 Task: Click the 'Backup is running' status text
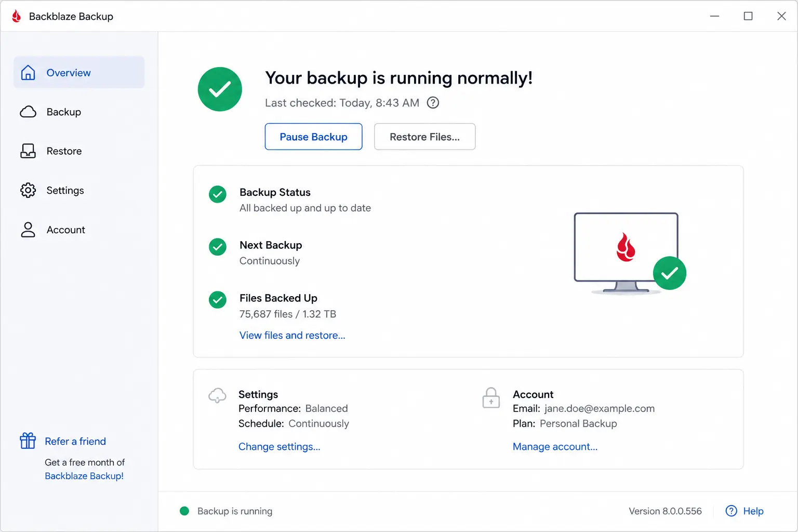[235, 511]
